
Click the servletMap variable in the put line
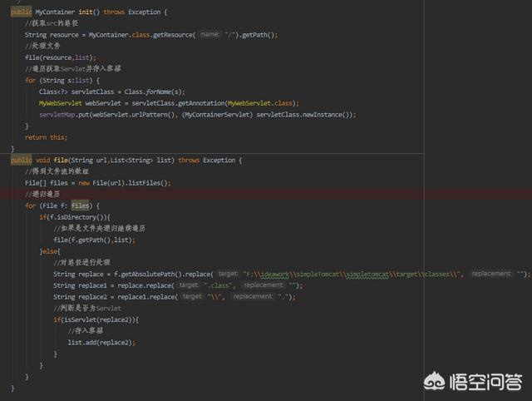pos(57,115)
